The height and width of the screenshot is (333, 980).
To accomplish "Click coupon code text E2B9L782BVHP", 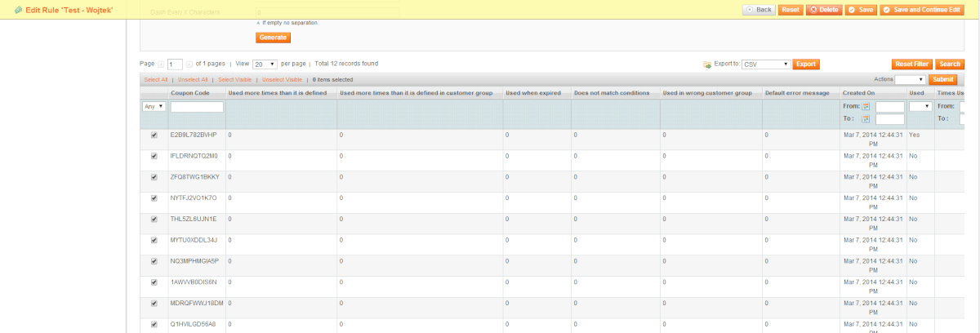I will pyautogui.click(x=194, y=134).
